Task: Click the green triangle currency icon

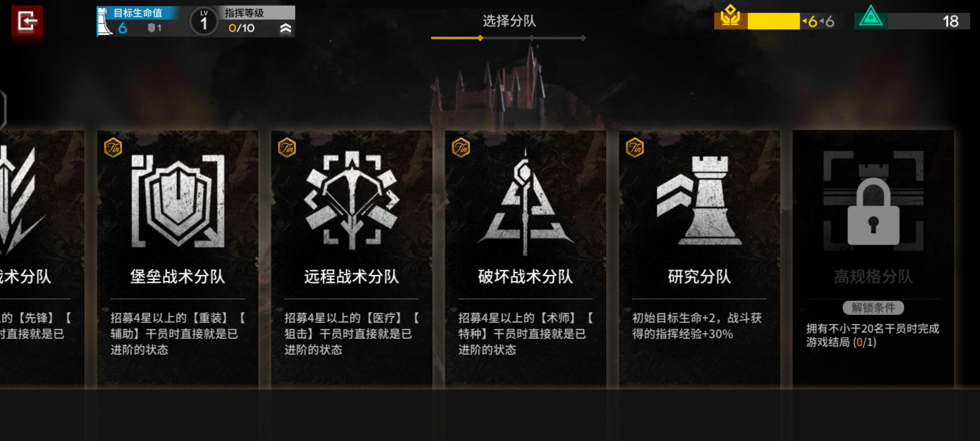Action: pos(871,17)
